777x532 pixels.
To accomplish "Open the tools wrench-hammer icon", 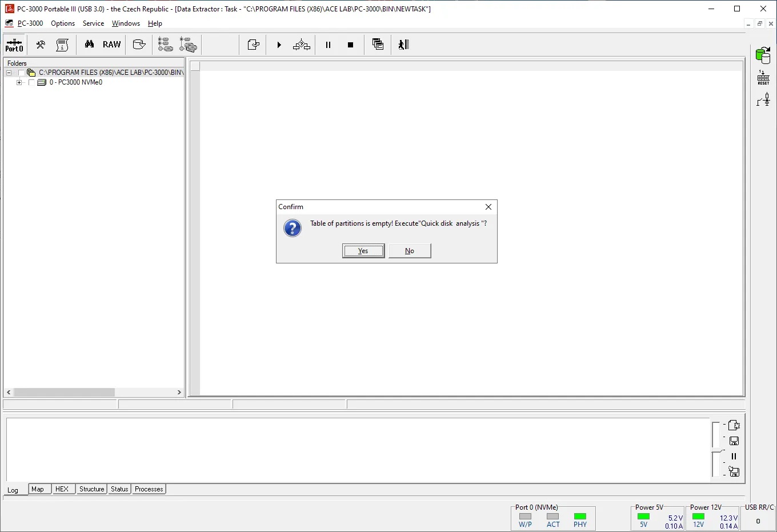I will click(x=41, y=45).
